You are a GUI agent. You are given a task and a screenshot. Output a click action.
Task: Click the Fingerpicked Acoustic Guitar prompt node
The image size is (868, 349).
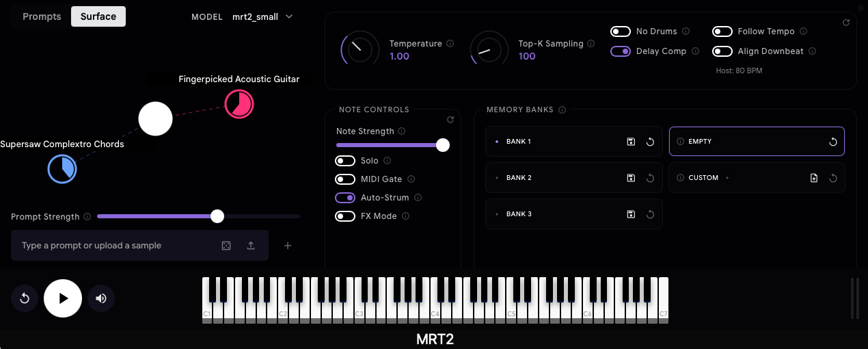tap(239, 104)
